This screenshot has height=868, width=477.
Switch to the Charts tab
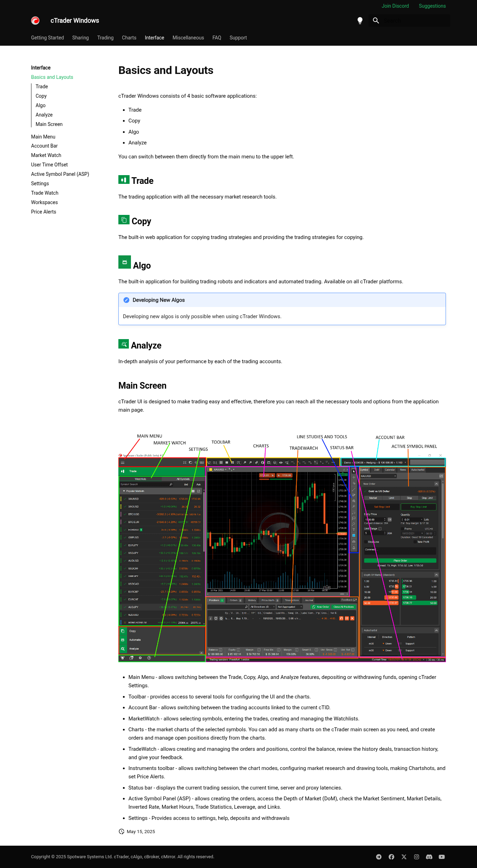(x=129, y=38)
